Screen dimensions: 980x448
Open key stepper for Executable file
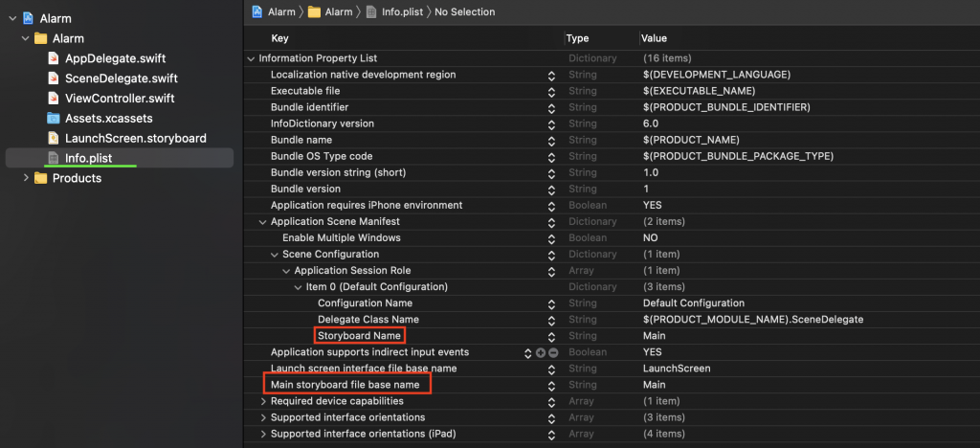[551, 92]
